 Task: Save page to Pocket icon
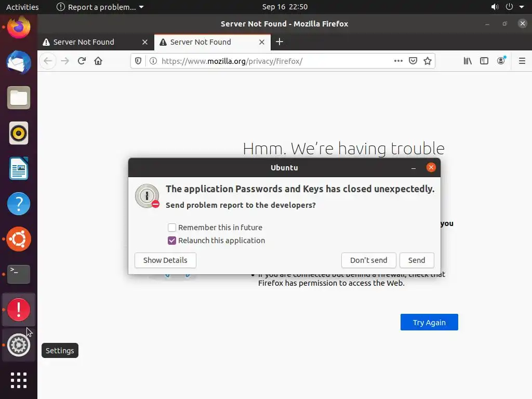[413, 61]
